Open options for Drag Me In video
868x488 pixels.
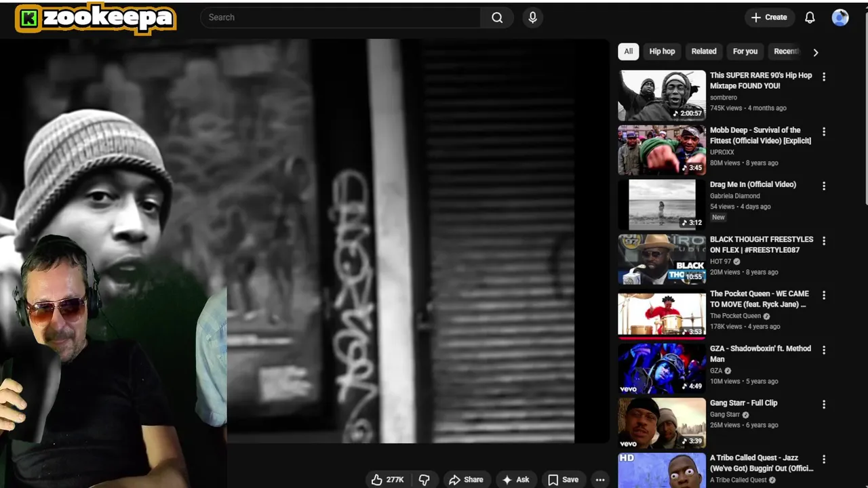click(824, 186)
